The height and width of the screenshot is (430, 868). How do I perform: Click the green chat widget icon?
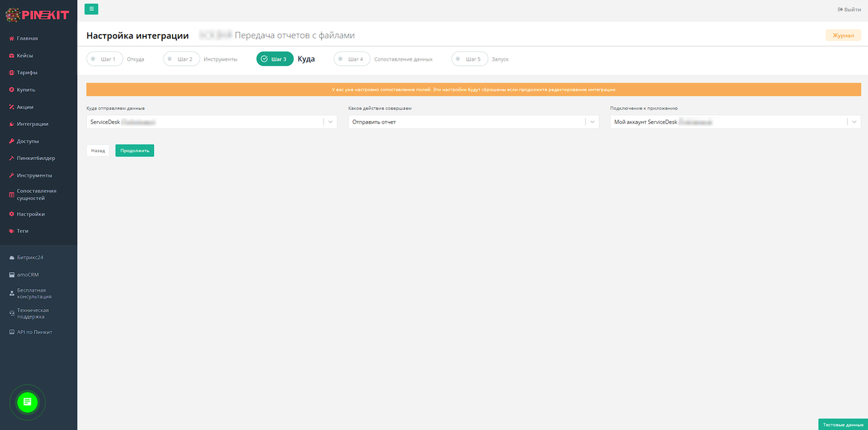(27, 401)
